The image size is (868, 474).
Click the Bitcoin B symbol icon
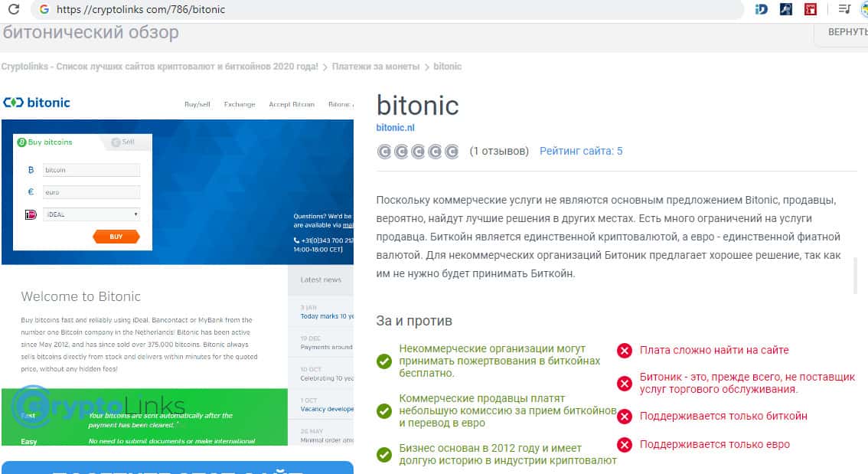pyautogui.click(x=31, y=170)
